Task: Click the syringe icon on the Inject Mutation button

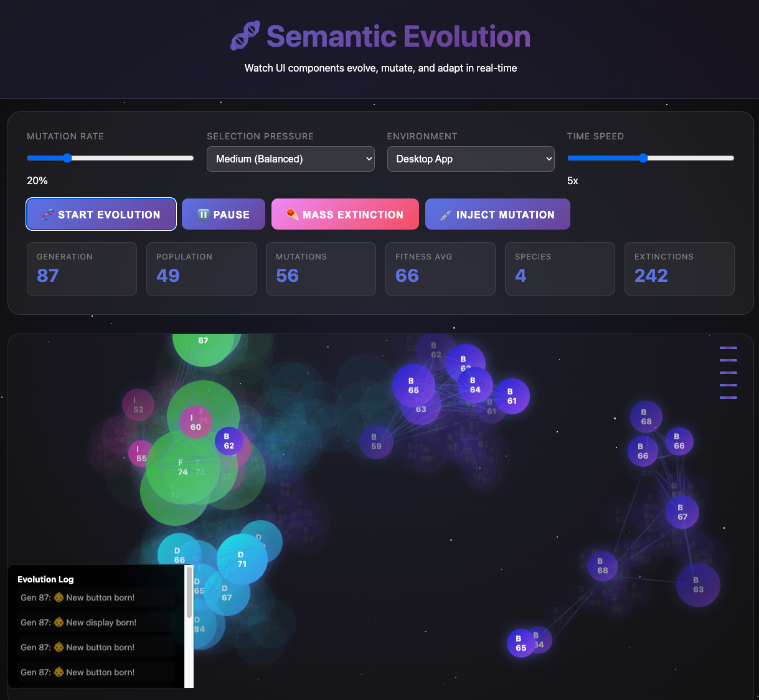Action: click(445, 214)
